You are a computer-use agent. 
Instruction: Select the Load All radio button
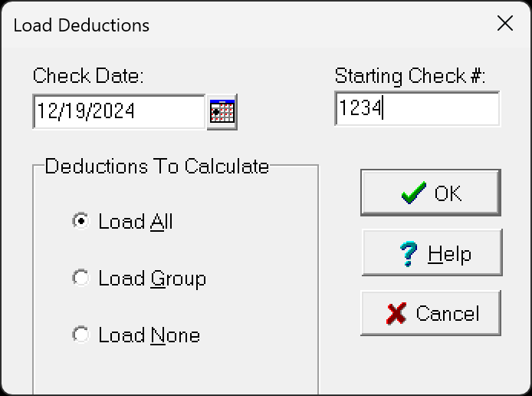coord(81,222)
